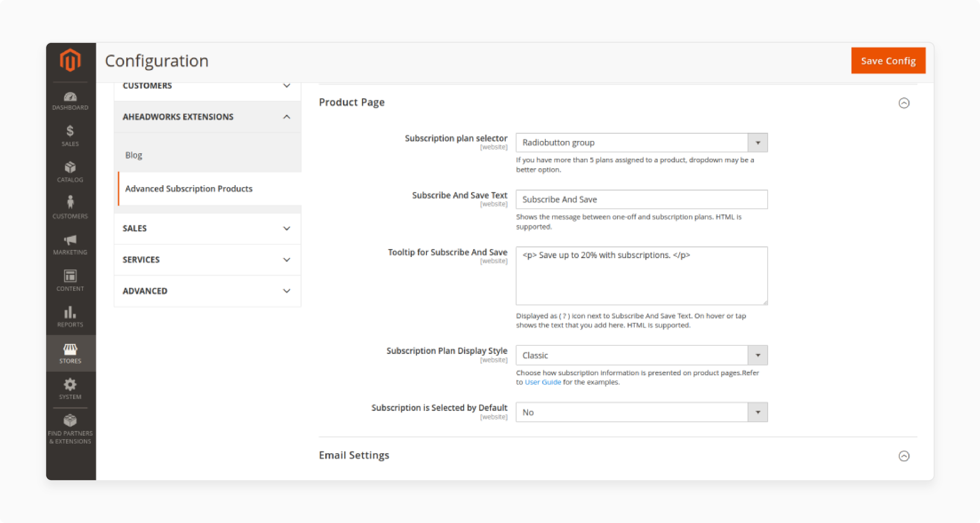Open Blog configuration settings

[134, 155]
